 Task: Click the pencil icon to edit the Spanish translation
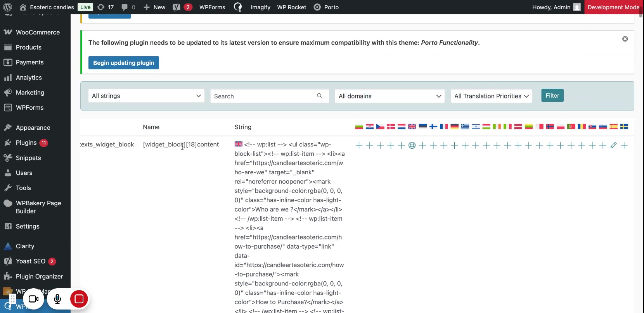pyautogui.click(x=613, y=145)
